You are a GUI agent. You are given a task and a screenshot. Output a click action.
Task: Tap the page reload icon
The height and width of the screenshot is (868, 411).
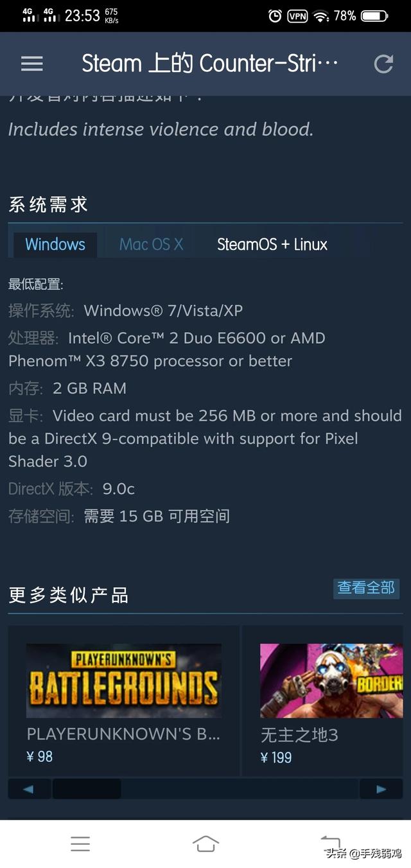point(383,64)
